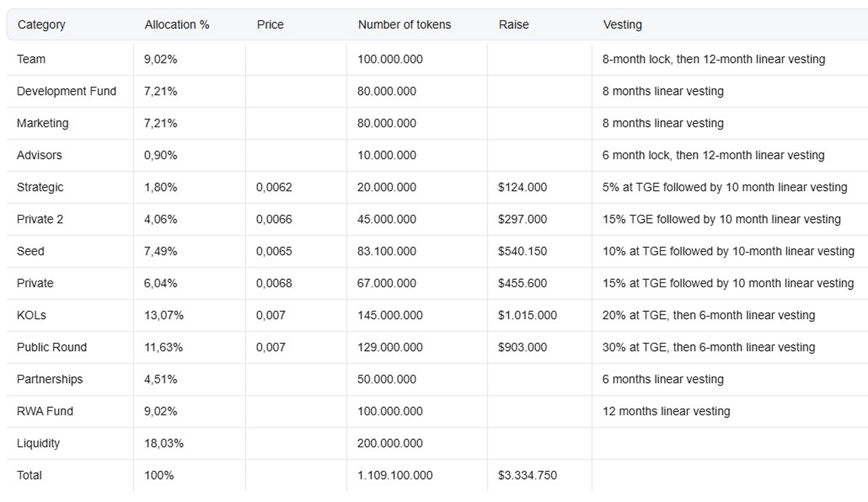
Task: Select total tokens 1.109.100.000 cell
Action: pyautogui.click(x=395, y=475)
